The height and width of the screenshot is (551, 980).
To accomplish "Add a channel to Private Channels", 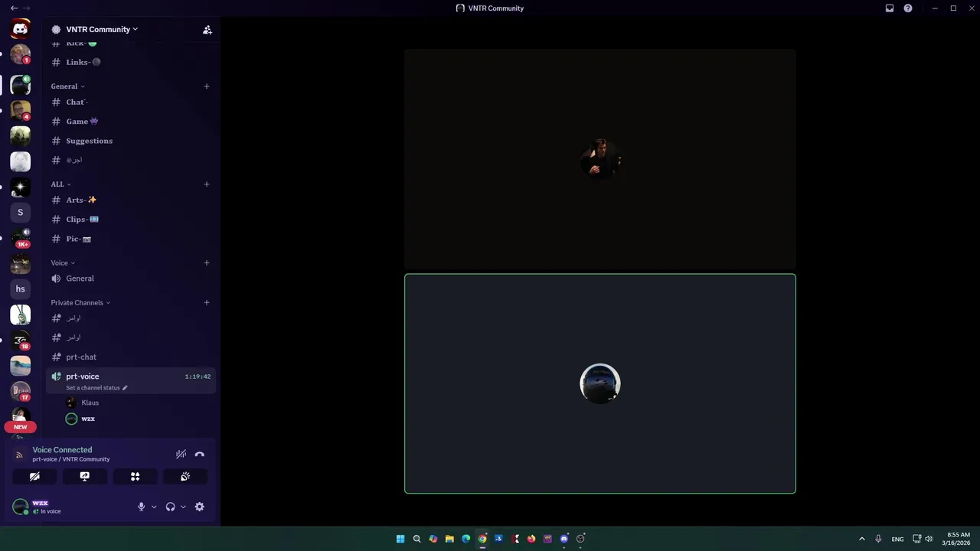I will [x=207, y=303].
